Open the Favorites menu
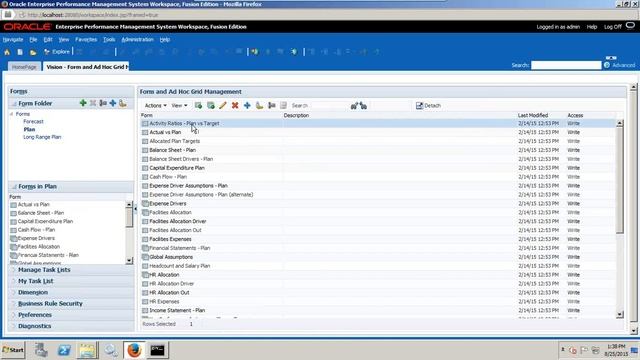 coord(86,40)
